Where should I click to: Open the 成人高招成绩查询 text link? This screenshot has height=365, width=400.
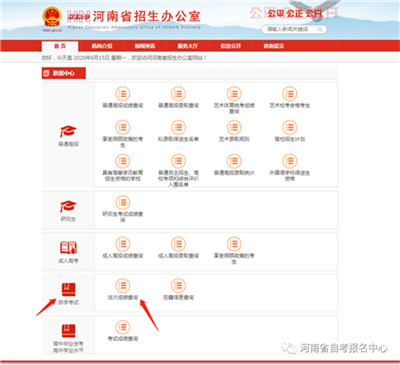pyautogui.click(x=123, y=256)
